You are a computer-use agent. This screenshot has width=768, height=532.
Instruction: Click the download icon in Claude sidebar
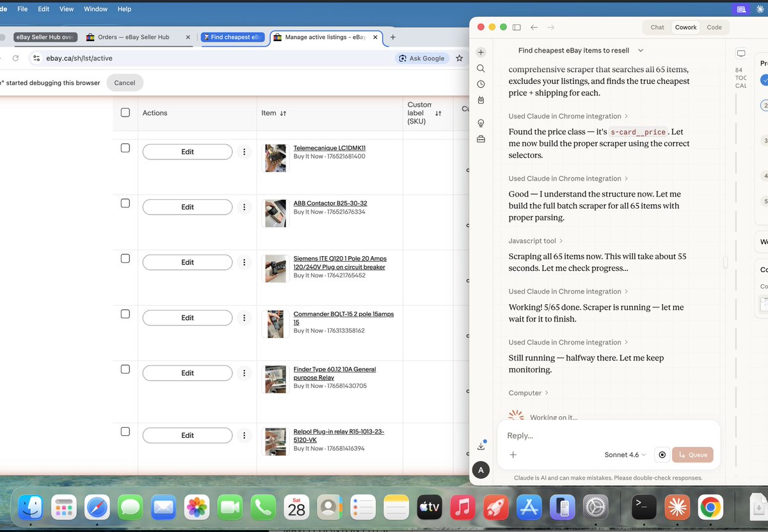pyautogui.click(x=481, y=446)
